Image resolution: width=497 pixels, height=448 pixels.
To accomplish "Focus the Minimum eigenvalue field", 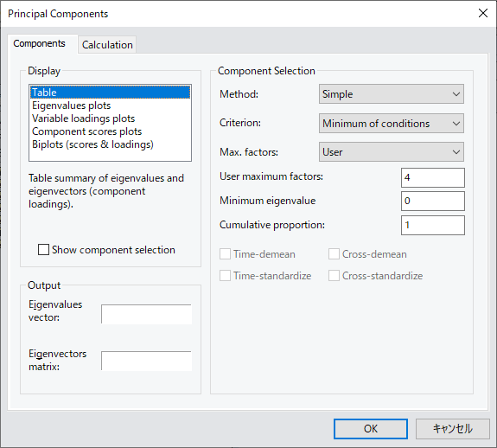I will click(x=433, y=201).
